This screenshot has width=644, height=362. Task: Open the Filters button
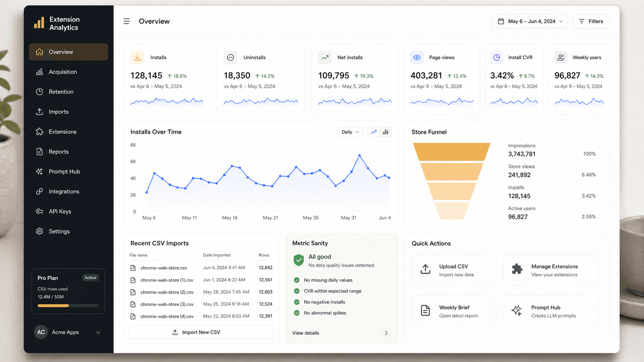(x=591, y=21)
